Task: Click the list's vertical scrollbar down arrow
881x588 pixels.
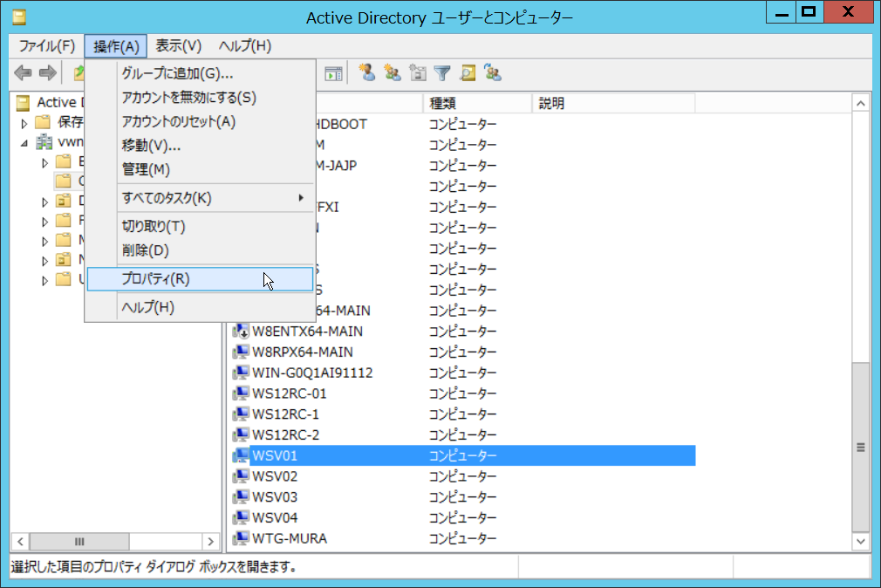Action: tap(861, 542)
